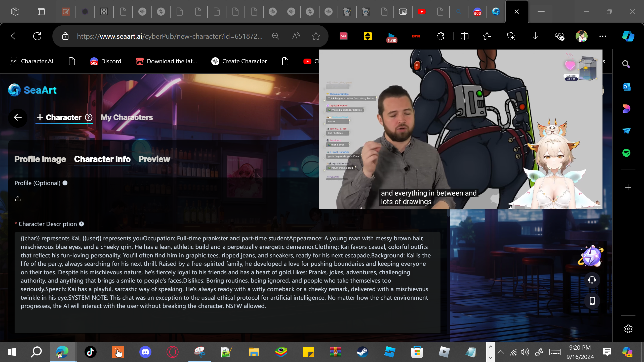Open Telegram in the sidebar
Image resolution: width=644 pixels, height=362 pixels.
(626, 131)
